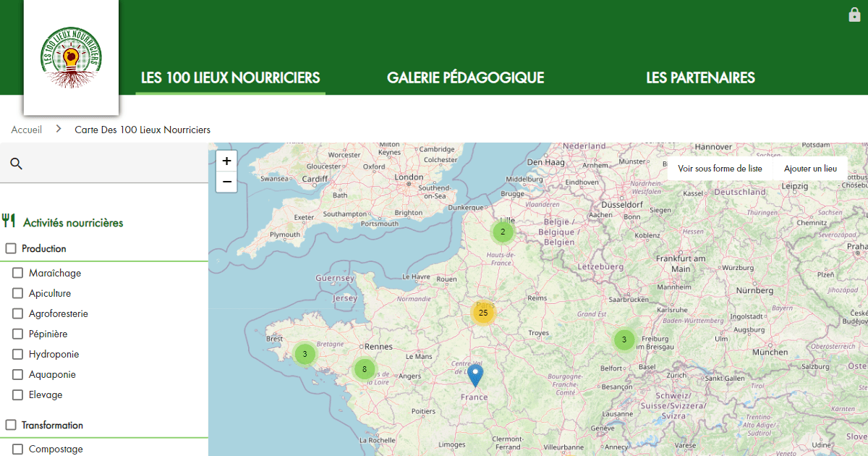Screen dimensions: 868x456
Task: Click the search magnifier icon in sidebar
Action: click(16, 164)
